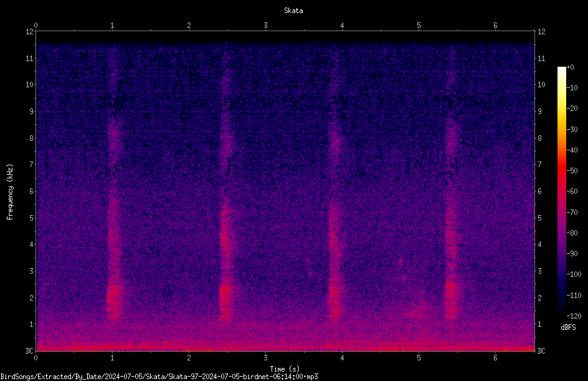Click the "Skata" title at top
Viewport: 588px width, 381px height.
coord(293,11)
